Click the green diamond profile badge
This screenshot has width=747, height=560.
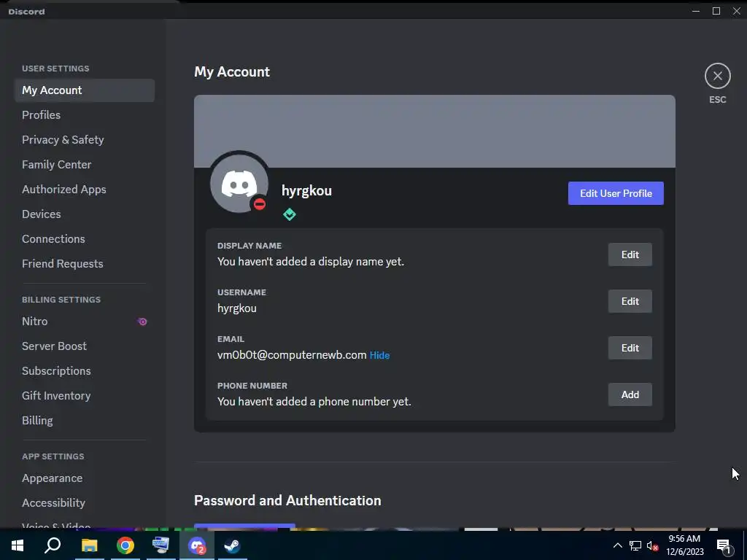(289, 215)
